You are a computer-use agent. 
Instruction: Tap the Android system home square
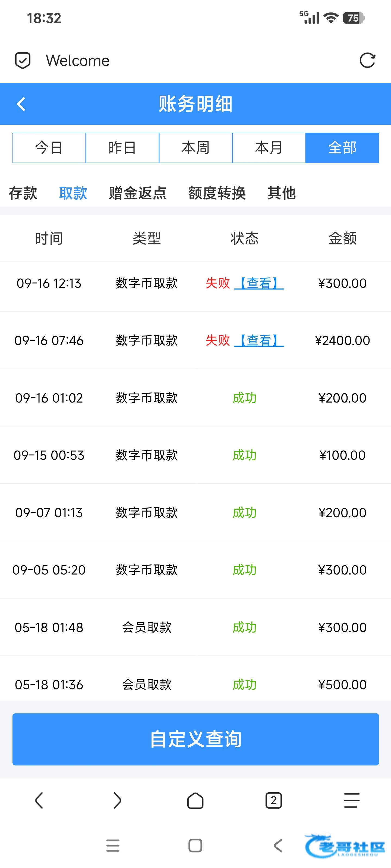click(x=195, y=845)
